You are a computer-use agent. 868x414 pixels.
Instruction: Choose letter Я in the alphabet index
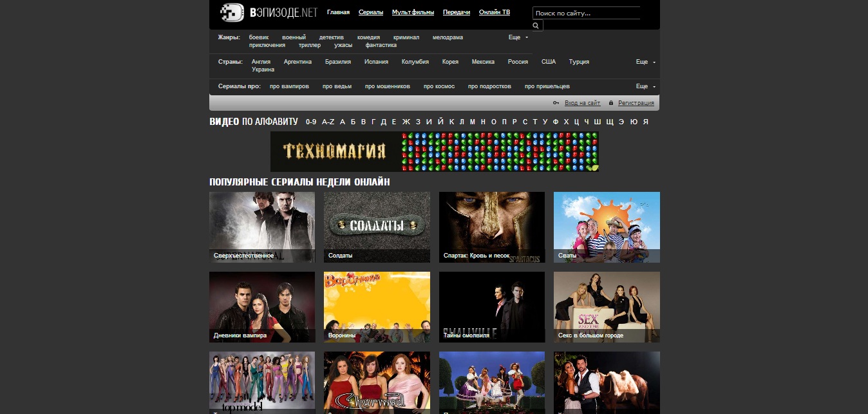coord(645,122)
